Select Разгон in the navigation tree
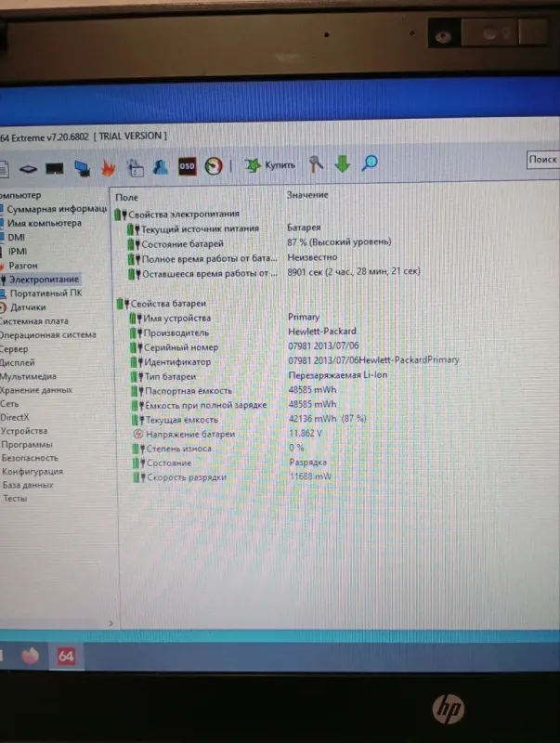The image size is (560, 743). (24, 266)
